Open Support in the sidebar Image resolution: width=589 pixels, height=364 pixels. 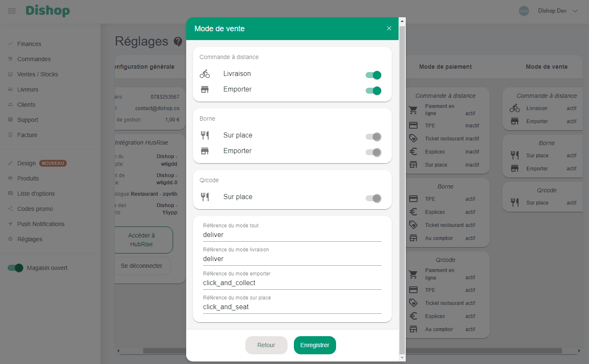28,120
